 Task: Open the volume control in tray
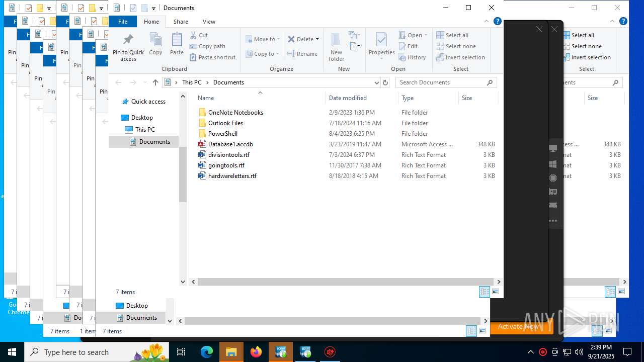click(579, 352)
